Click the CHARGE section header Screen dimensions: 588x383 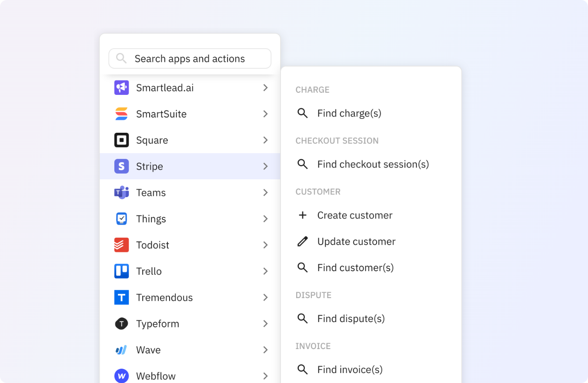312,90
